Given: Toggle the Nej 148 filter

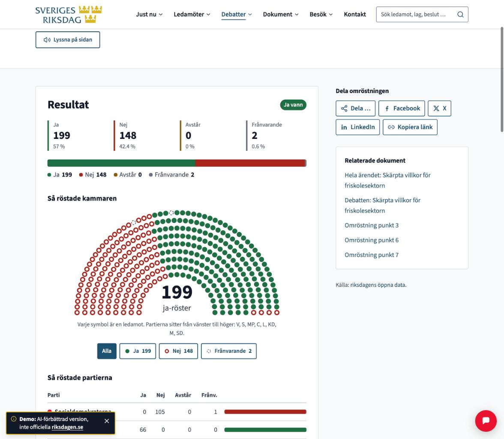Looking at the screenshot, I should [x=178, y=351].
